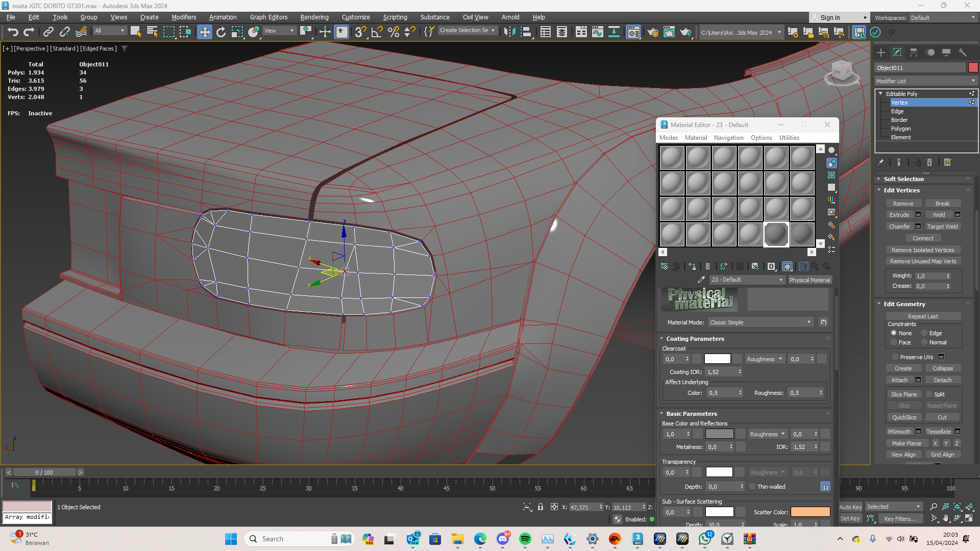Open the Mirror tool

[509, 32]
